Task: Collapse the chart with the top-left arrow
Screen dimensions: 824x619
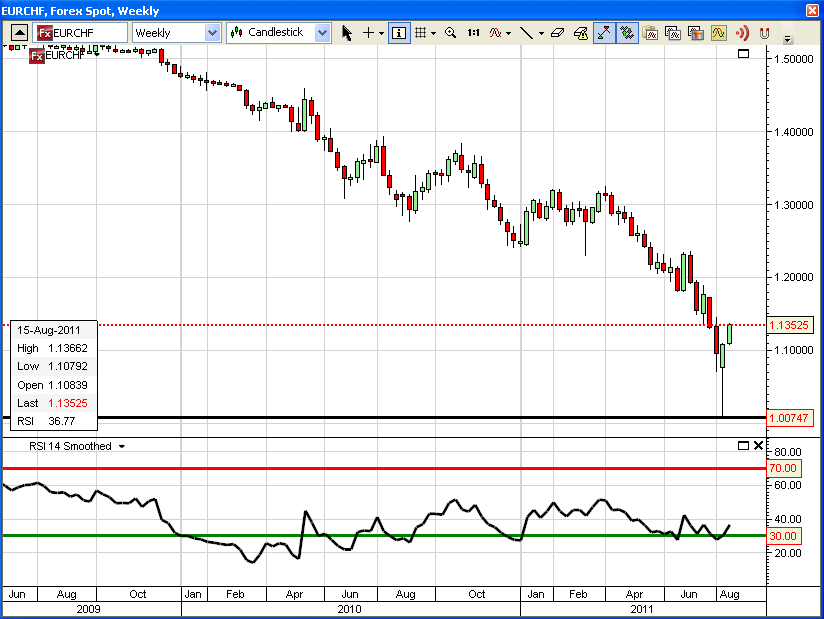Action: coord(18,32)
